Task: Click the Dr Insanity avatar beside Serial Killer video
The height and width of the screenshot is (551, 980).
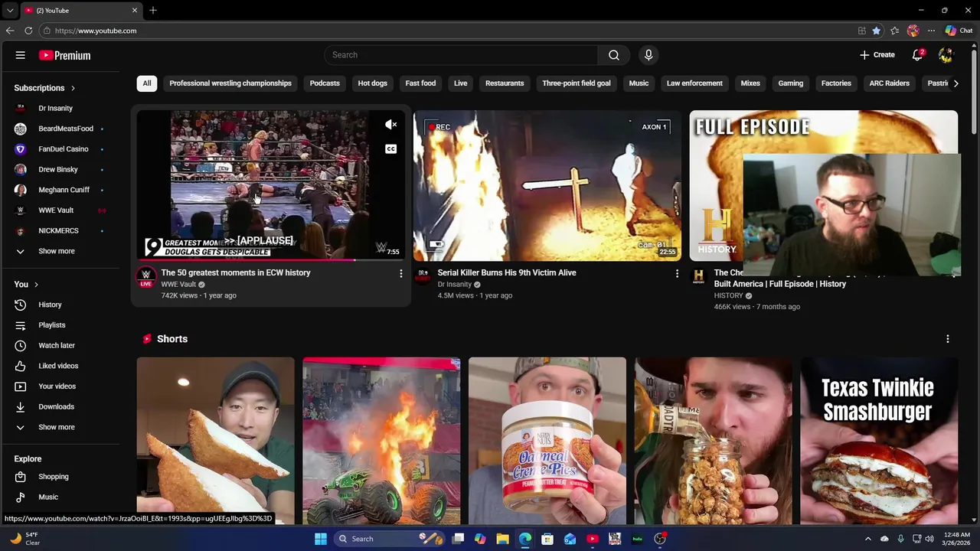Action: (423, 277)
